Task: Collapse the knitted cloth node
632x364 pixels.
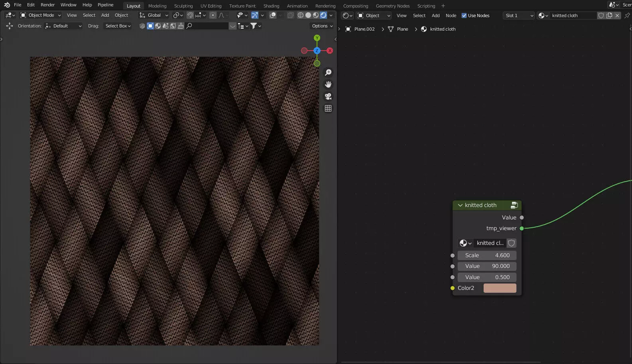Action: point(460,205)
